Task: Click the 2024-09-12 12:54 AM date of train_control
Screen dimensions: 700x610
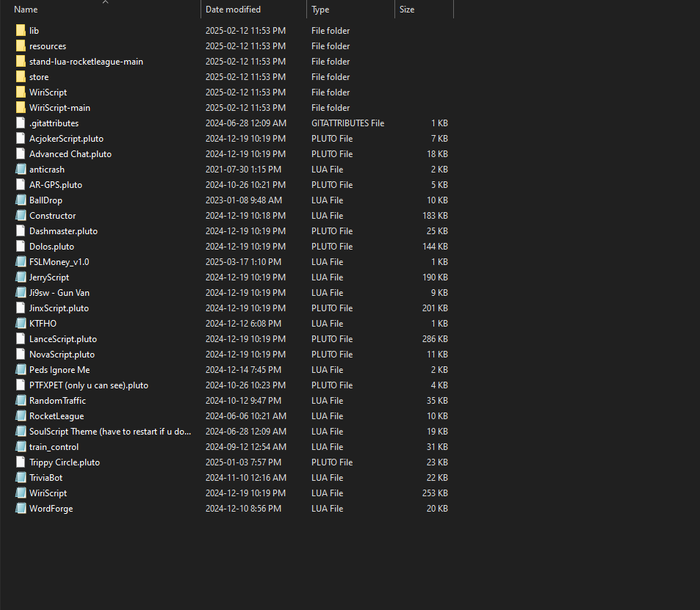Action: point(246,447)
